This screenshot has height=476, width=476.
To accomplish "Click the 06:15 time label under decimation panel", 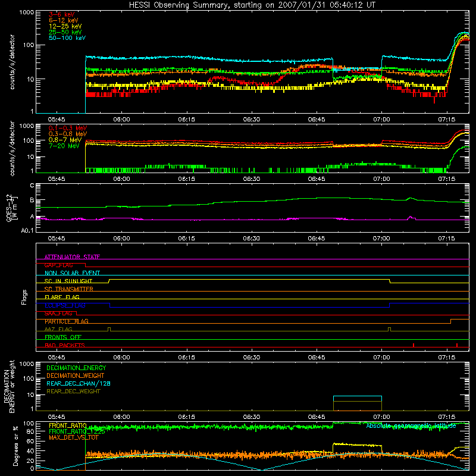I will coord(186,417).
